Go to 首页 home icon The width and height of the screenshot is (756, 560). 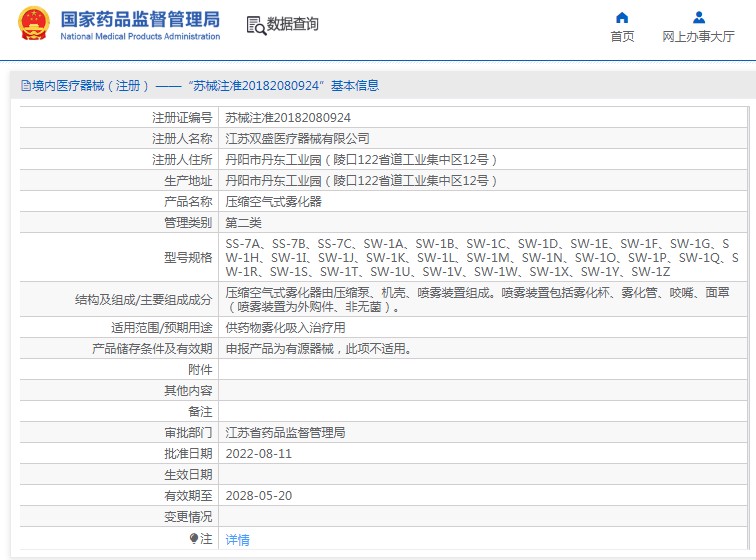click(622, 18)
